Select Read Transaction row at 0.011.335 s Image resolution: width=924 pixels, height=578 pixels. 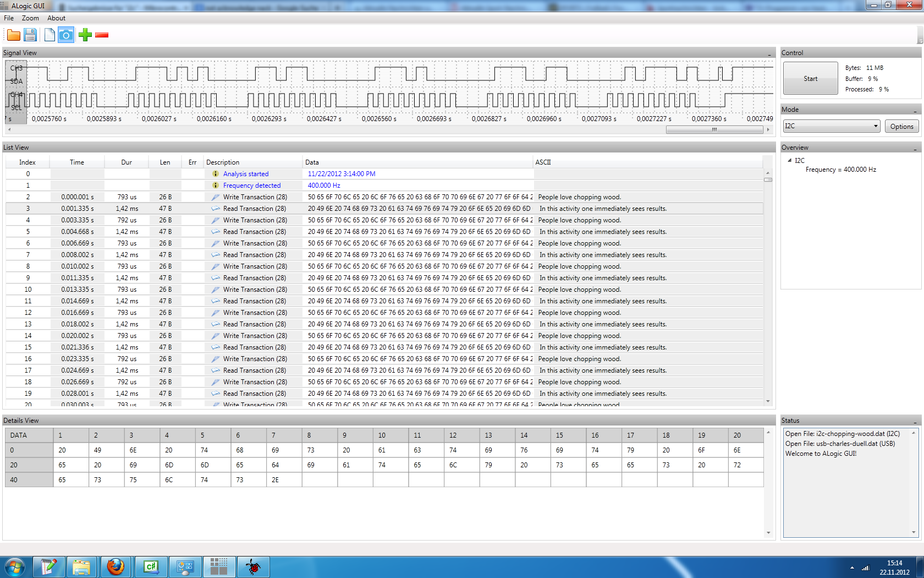[x=384, y=278]
